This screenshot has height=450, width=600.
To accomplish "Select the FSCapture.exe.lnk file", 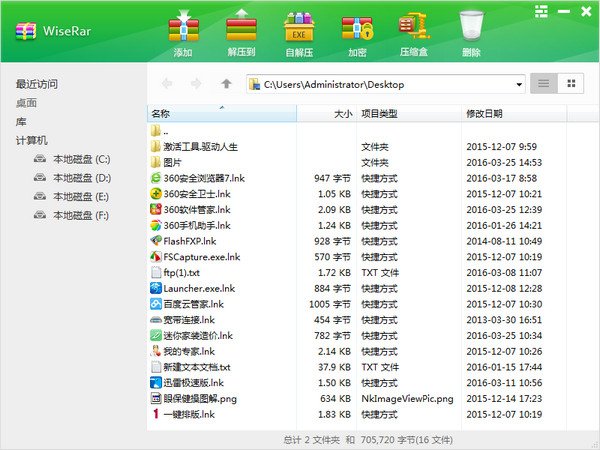I will click(357, 257).
